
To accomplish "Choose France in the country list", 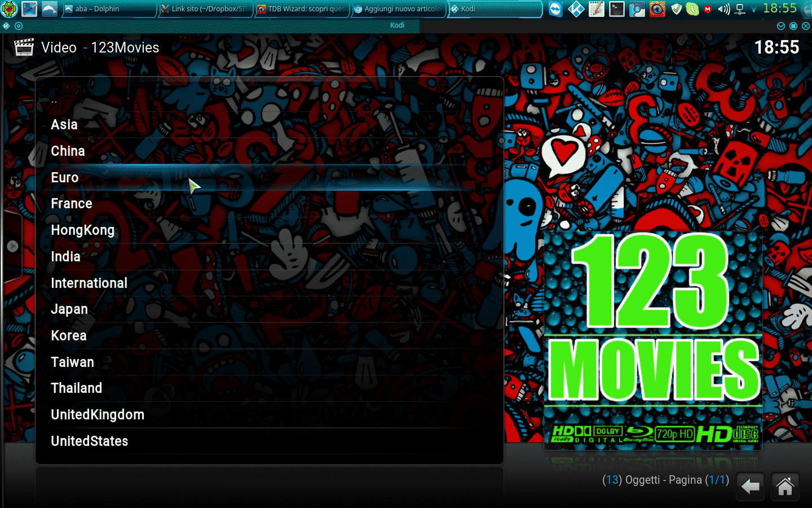I will [269, 204].
